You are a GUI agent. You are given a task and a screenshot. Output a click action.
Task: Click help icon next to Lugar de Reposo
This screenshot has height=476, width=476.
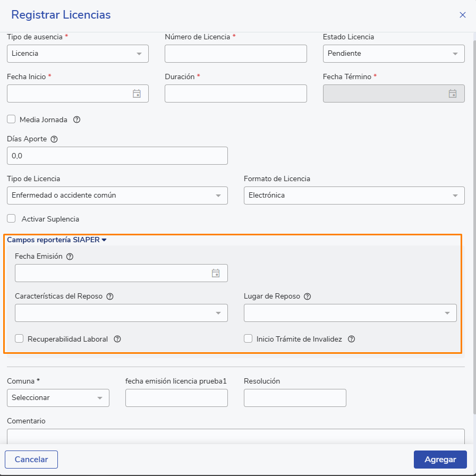coord(307,296)
